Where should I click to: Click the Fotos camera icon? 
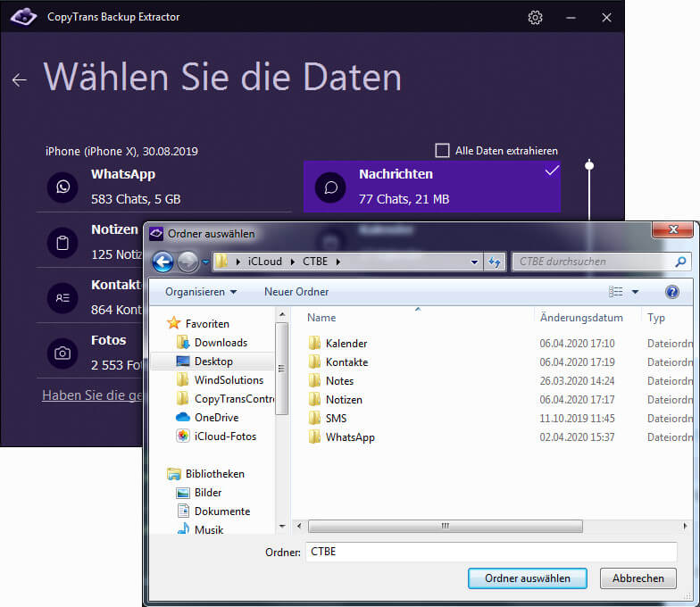62,353
